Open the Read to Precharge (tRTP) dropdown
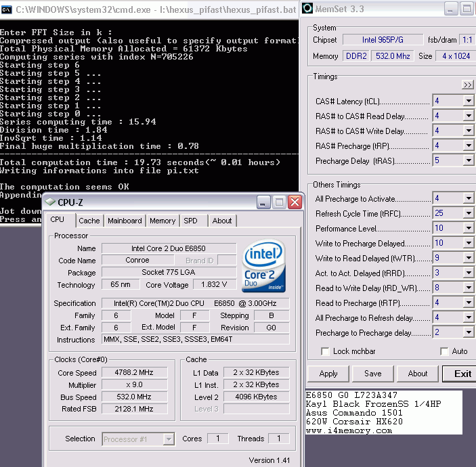Screen dimensions: 476x467 click(x=469, y=303)
